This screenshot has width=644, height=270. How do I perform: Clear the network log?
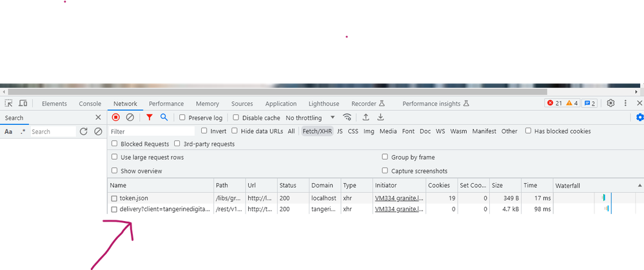130,117
